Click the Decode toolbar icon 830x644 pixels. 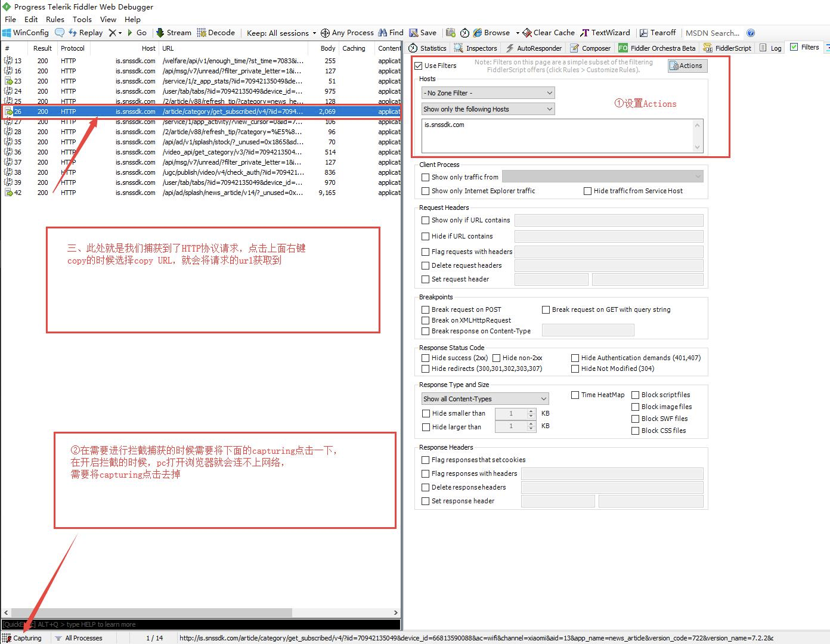(x=216, y=32)
